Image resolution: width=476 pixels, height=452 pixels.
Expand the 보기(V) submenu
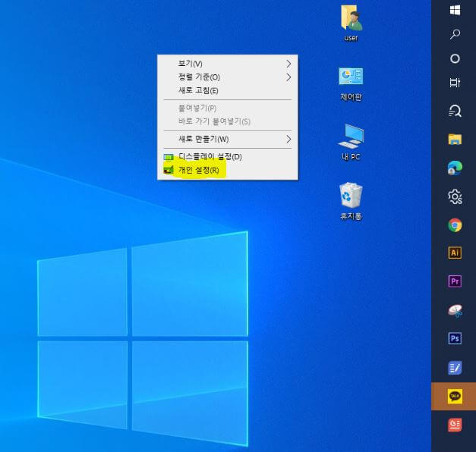pyautogui.click(x=228, y=64)
